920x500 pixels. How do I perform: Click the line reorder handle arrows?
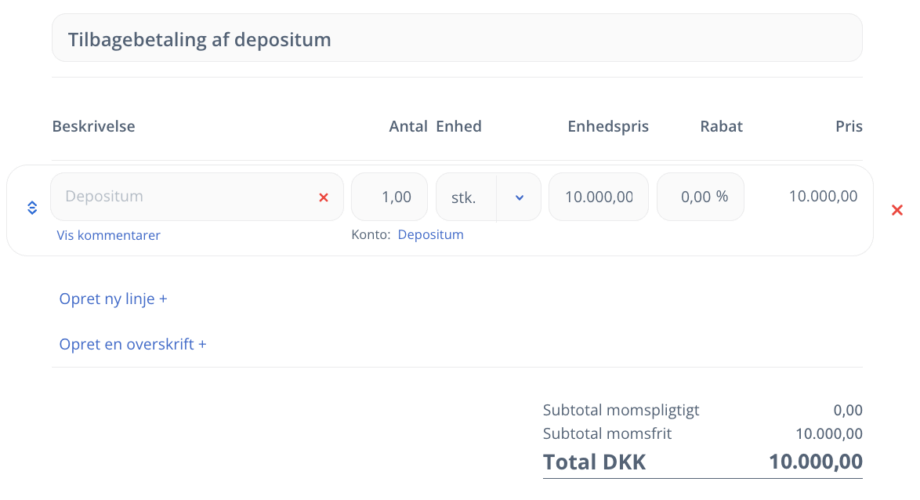coord(32,208)
